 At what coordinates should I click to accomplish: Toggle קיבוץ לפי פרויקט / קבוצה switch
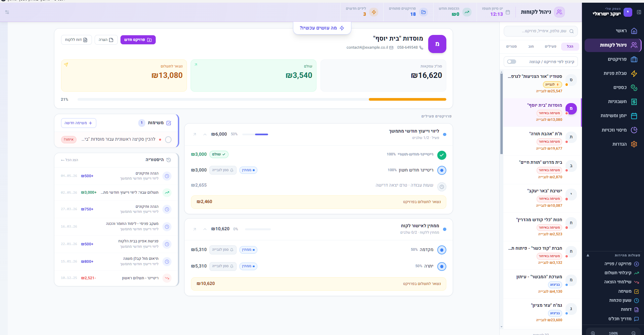pyautogui.click(x=512, y=62)
